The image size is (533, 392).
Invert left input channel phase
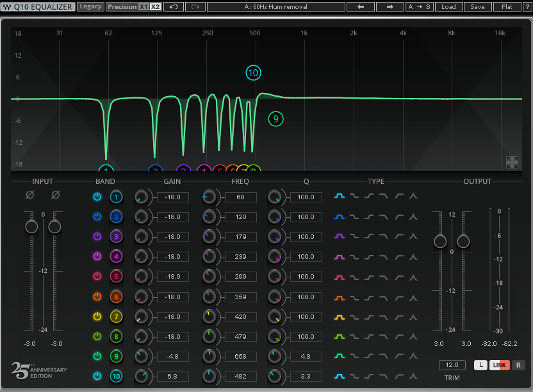point(30,195)
